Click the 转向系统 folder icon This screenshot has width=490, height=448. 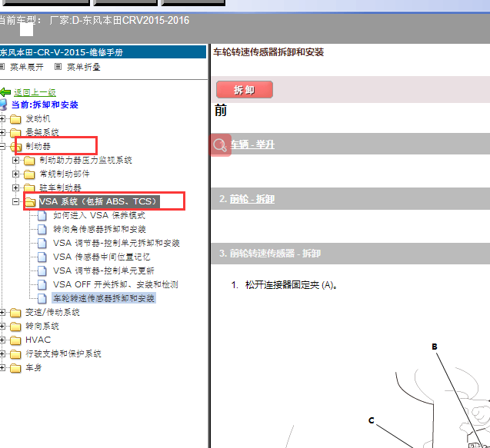pyautogui.click(x=15, y=327)
